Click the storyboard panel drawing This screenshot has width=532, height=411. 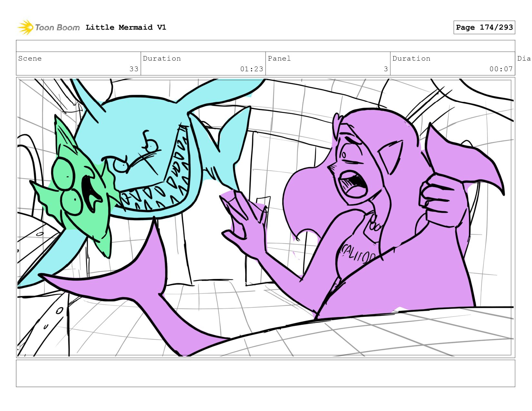click(265, 218)
